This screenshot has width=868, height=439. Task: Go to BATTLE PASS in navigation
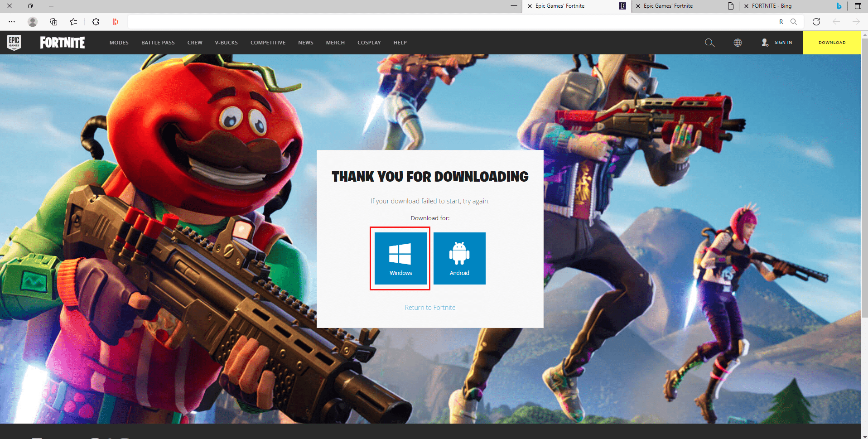[x=158, y=43]
